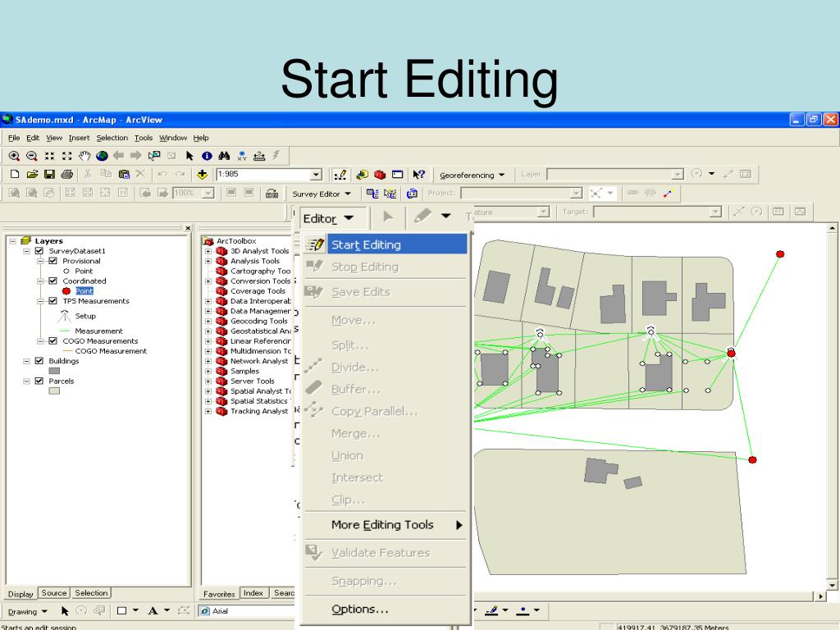Activate the Identify info tool
The image size is (840, 630).
[207, 156]
